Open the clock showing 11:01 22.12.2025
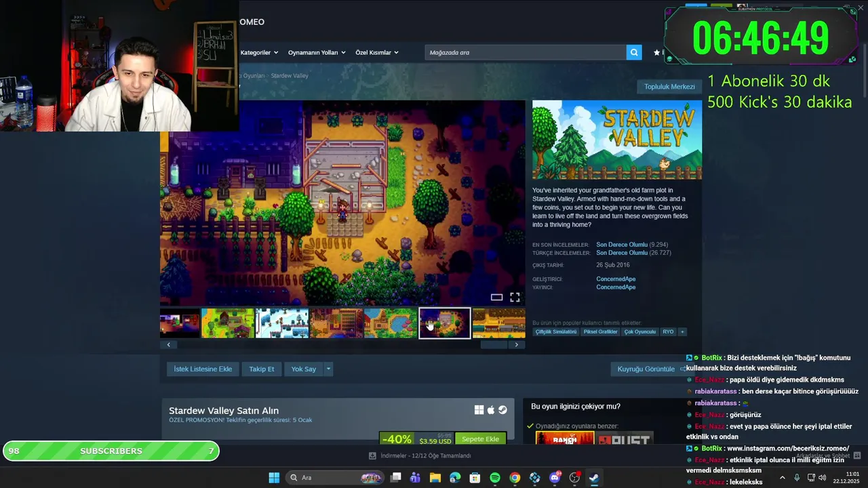868x488 pixels. point(846,478)
